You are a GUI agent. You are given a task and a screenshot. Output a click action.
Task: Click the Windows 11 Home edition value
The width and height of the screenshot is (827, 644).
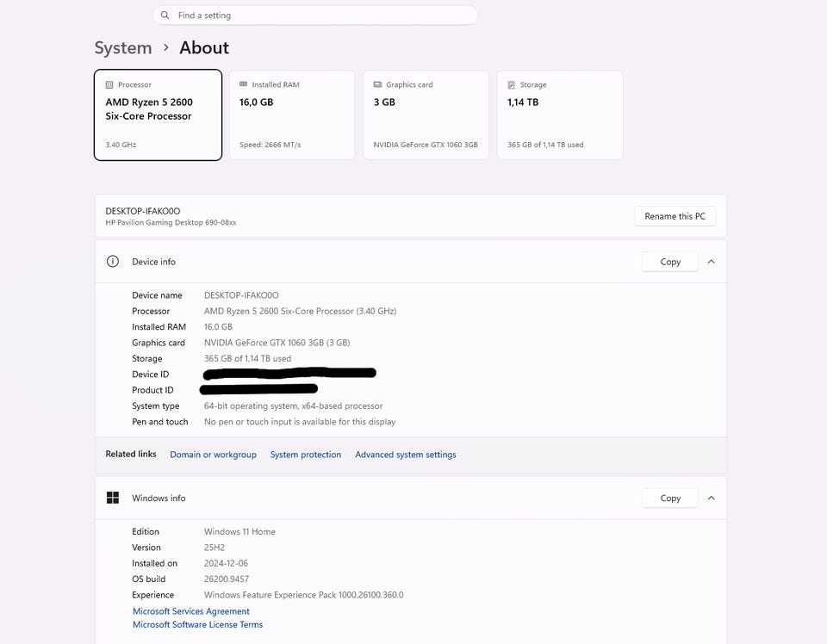point(239,532)
